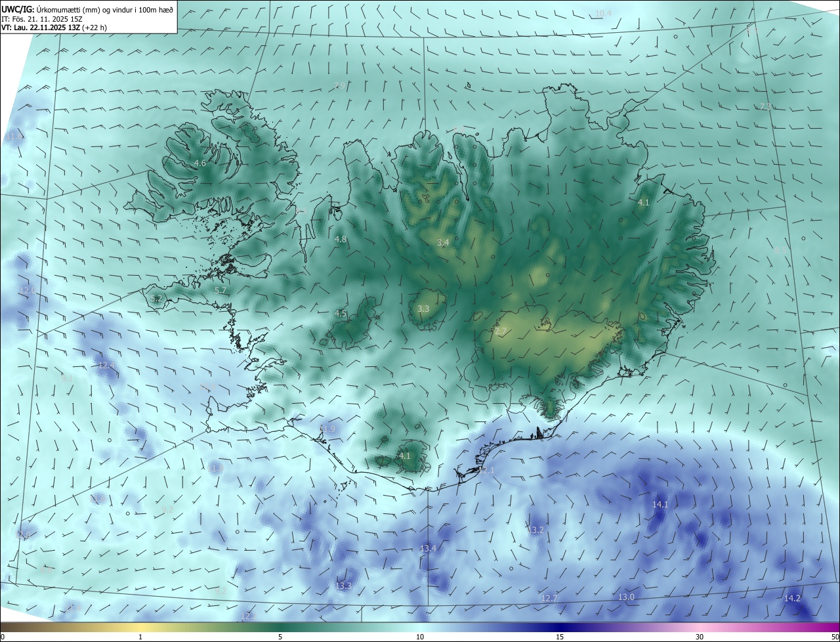Image resolution: width=840 pixels, height=642 pixels.
Task: Click the 11.9 value on the south coast
Action: (x=327, y=429)
